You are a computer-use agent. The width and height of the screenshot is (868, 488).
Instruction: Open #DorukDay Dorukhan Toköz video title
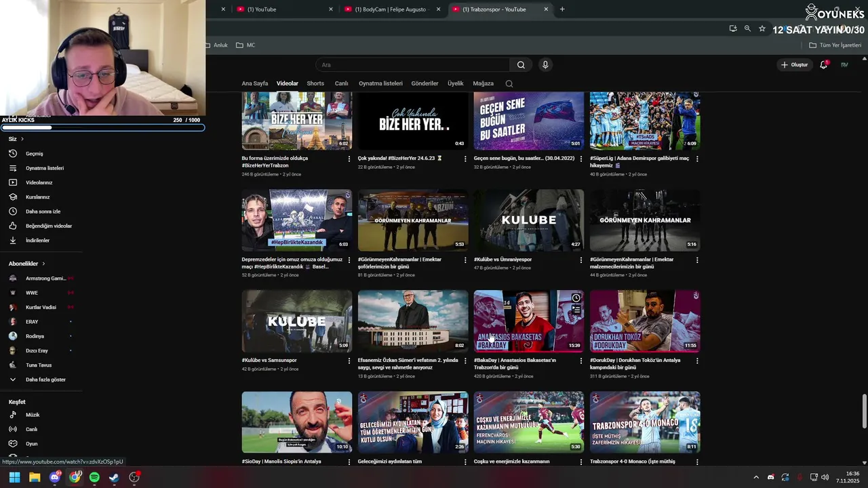pos(635,364)
